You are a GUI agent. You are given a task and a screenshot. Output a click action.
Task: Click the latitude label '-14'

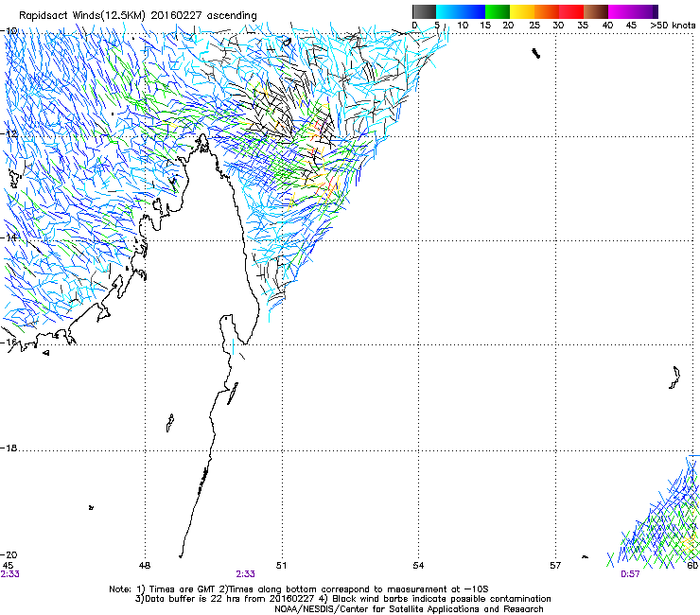click(x=9, y=237)
